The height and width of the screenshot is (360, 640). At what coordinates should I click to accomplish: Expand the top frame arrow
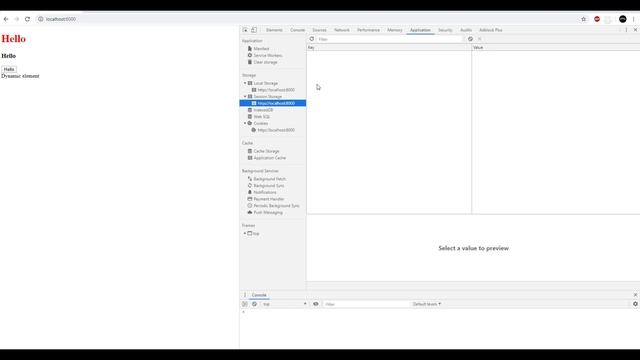pyautogui.click(x=245, y=233)
